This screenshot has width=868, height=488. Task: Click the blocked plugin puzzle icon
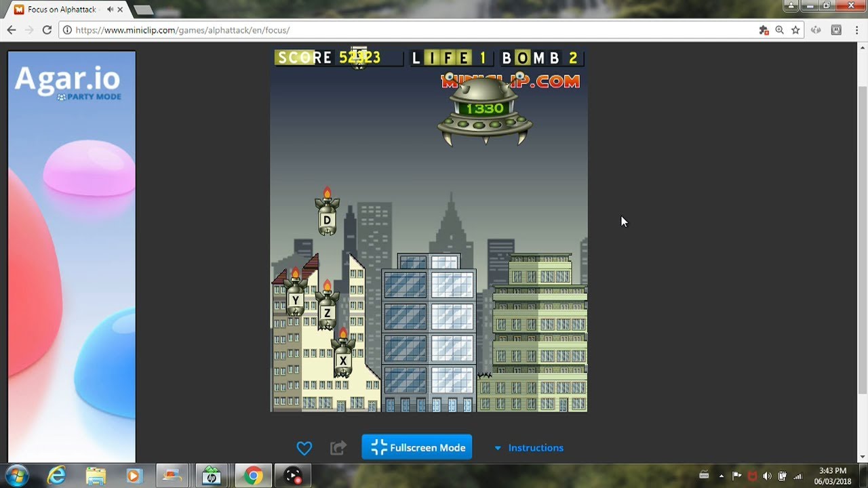(764, 30)
